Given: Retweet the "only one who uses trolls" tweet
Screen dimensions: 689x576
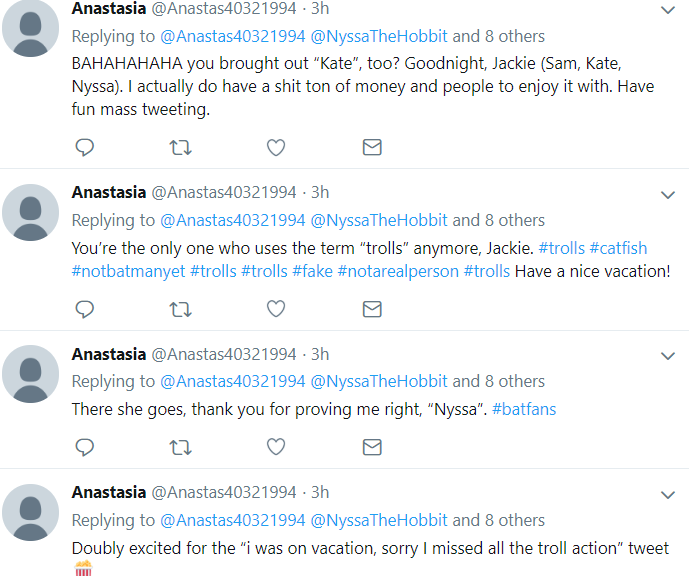Looking at the screenshot, I should click(180, 309).
